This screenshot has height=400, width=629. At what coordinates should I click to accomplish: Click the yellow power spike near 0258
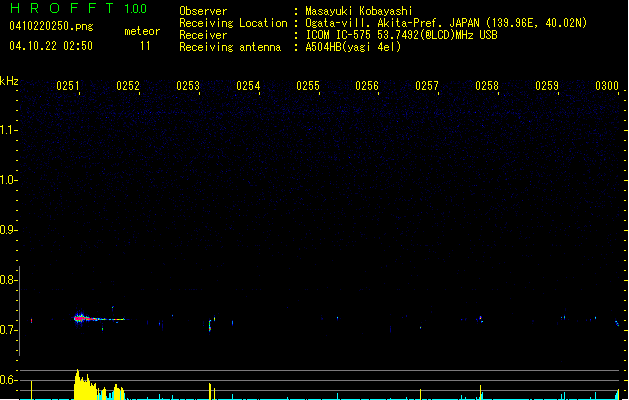481,392
